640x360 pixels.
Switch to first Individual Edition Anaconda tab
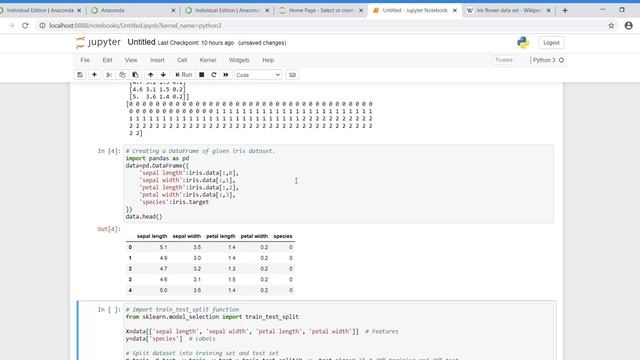40,10
